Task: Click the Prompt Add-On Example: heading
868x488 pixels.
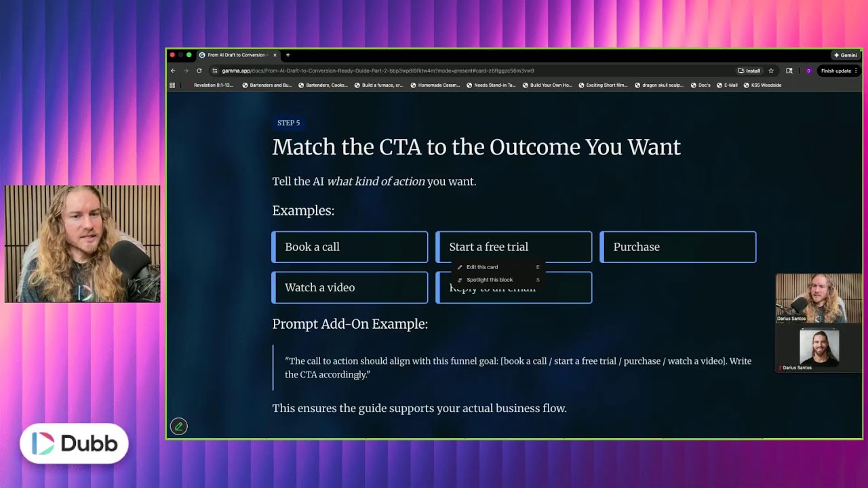Action: pos(350,324)
